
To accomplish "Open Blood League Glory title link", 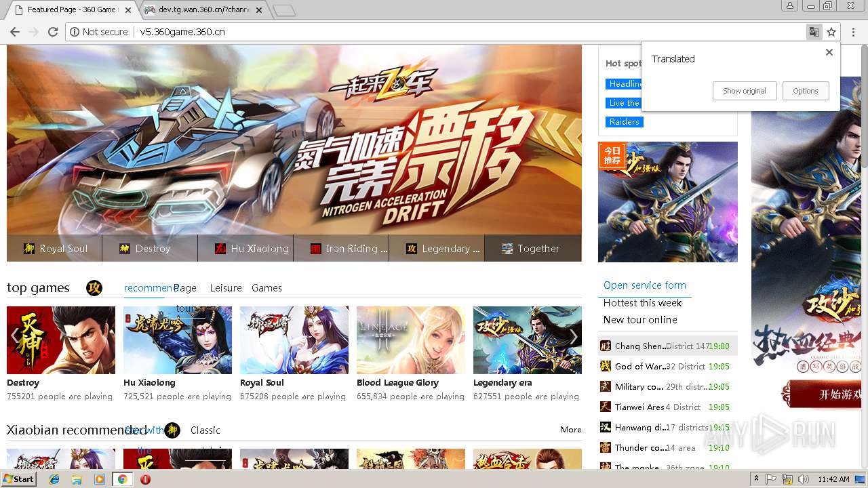I will [x=398, y=383].
